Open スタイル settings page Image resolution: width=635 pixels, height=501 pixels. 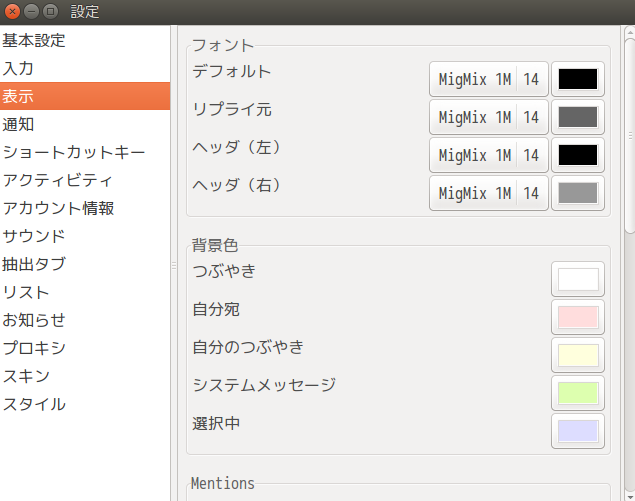pyautogui.click(x=85, y=403)
